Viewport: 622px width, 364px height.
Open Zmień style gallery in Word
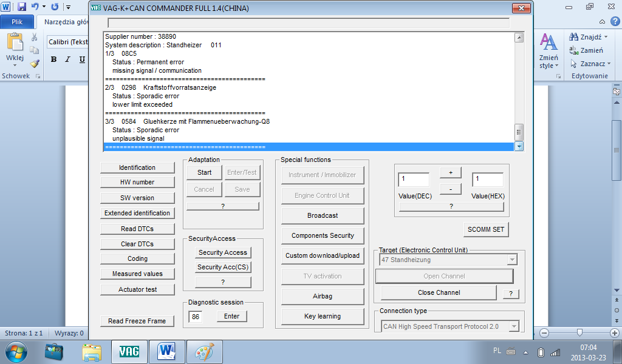click(x=549, y=51)
